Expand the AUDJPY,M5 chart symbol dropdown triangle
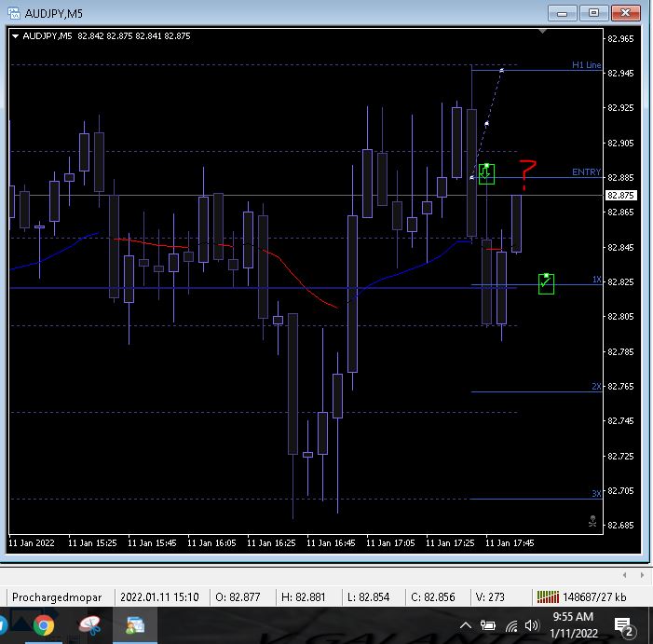653x644 pixels. [x=16, y=36]
